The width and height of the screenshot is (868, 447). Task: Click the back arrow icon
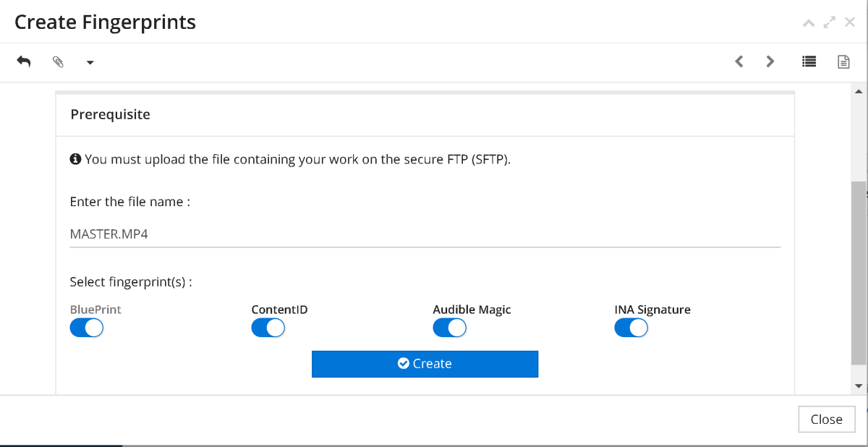(24, 61)
